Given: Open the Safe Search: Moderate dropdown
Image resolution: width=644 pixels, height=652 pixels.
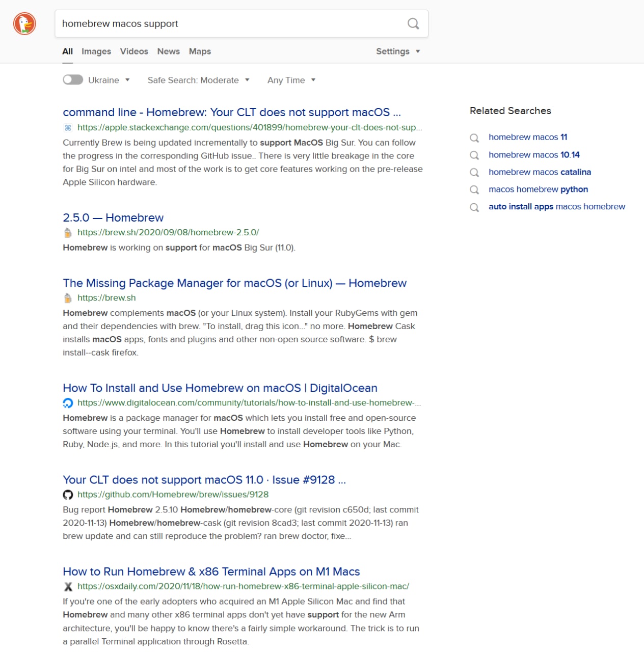Looking at the screenshot, I should tap(199, 80).
